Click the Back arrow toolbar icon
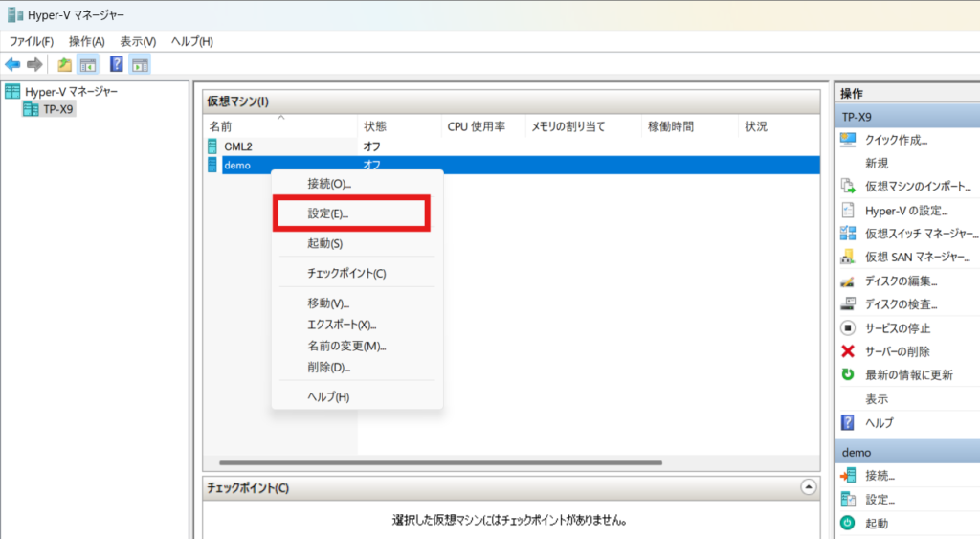This screenshot has height=539, width=980. pos(12,64)
